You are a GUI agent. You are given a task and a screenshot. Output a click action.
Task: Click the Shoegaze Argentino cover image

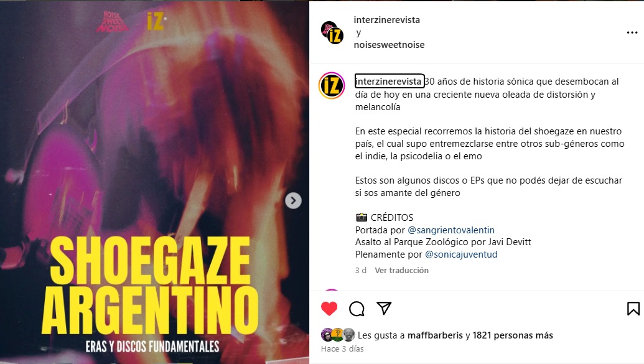[154, 182]
